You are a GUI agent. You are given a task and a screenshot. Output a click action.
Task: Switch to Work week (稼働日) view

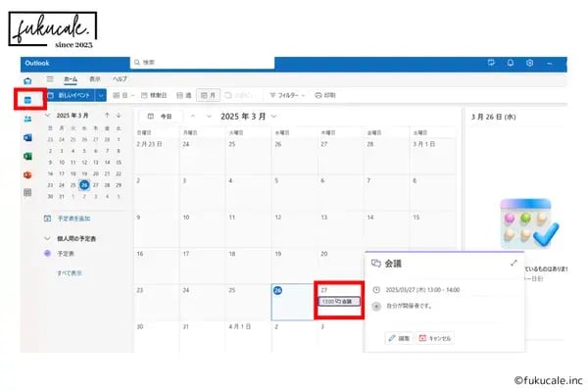coord(154,95)
